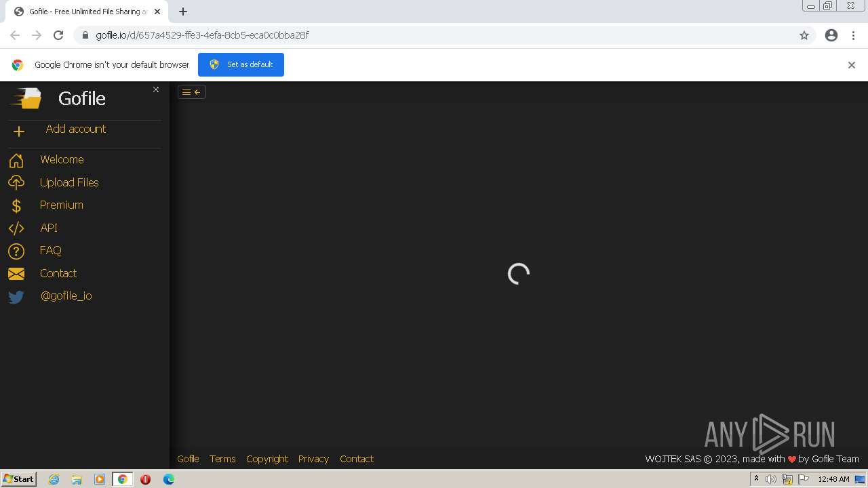
Task: Click network tray icon
Action: 787,479
